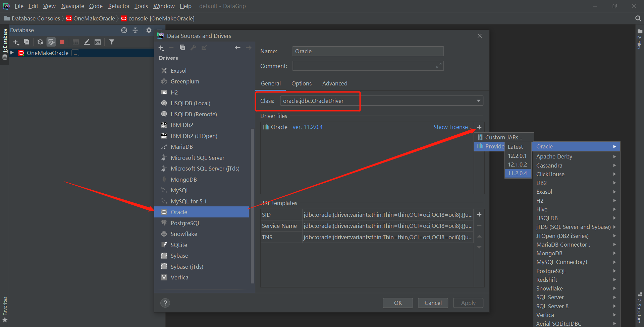Click the Name input field
Image resolution: width=644 pixels, height=327 pixels.
pos(368,51)
